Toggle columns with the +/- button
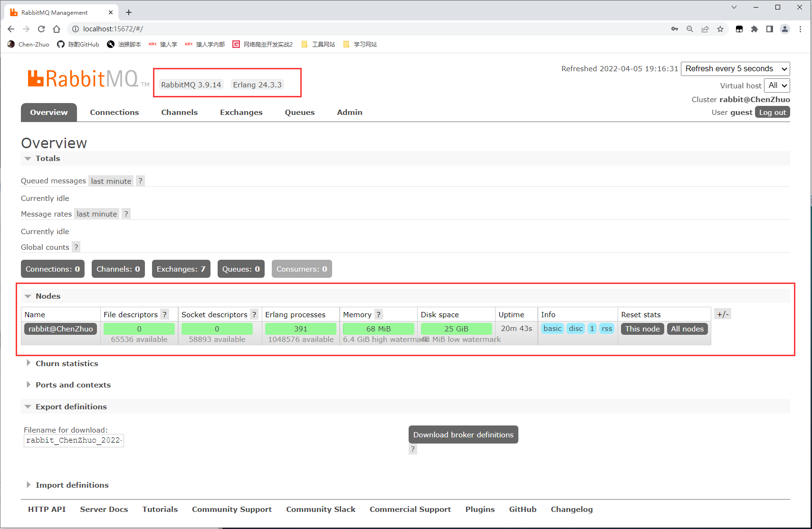812x529 pixels. [x=722, y=314]
